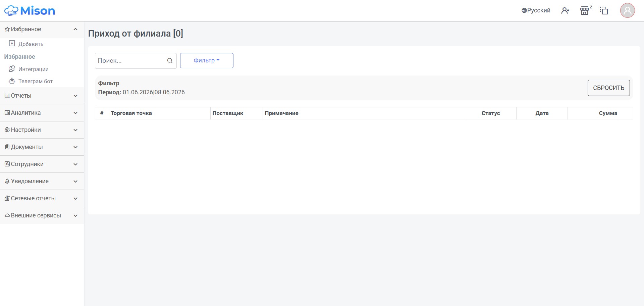644x306 pixels.
Task: Click the add user icon
Action: coord(565,11)
